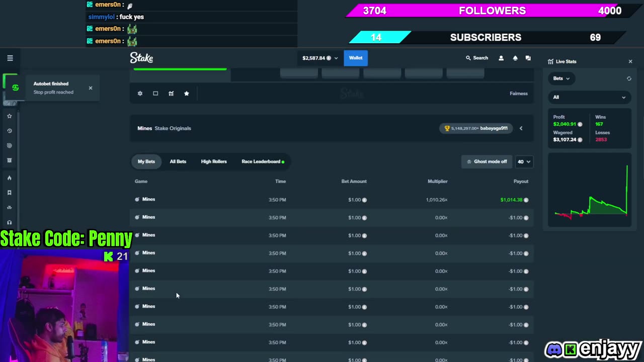The image size is (644, 362).
Task: Click the Mines game title text
Action: click(145, 128)
